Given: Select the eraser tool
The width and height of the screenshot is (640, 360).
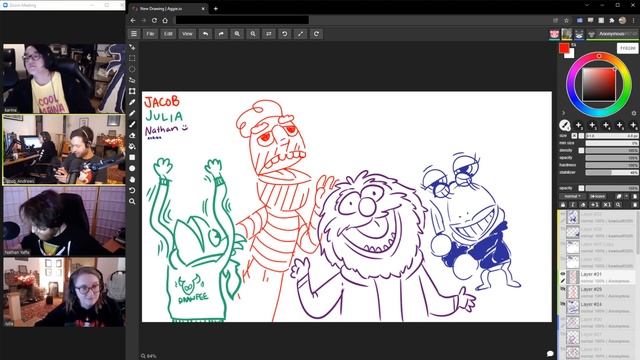Looking at the screenshot, I should 132,136.
